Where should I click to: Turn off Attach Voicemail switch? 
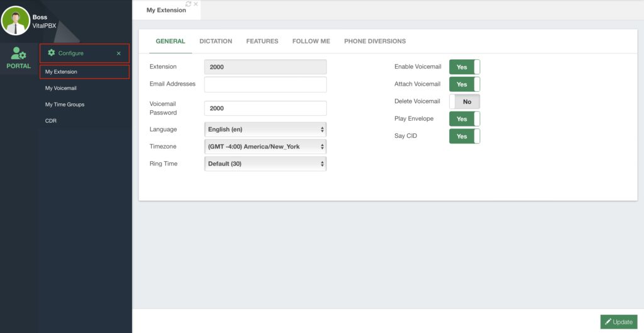point(464,84)
